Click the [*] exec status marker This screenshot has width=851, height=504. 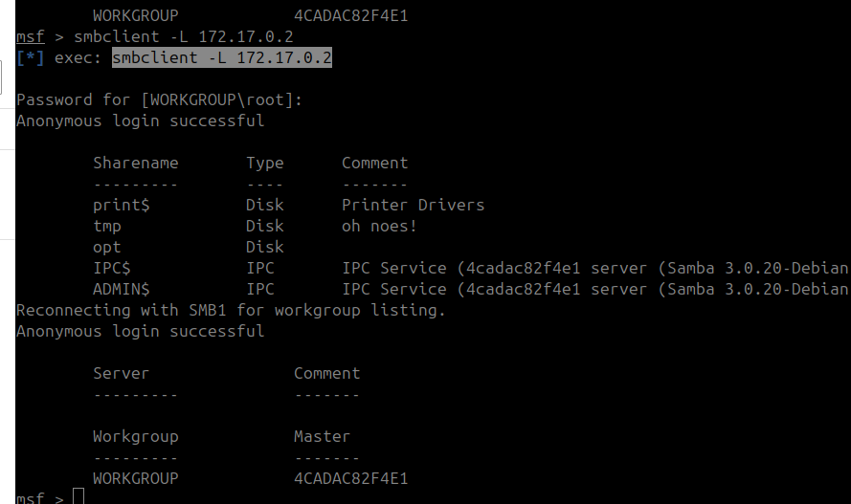[x=31, y=57]
